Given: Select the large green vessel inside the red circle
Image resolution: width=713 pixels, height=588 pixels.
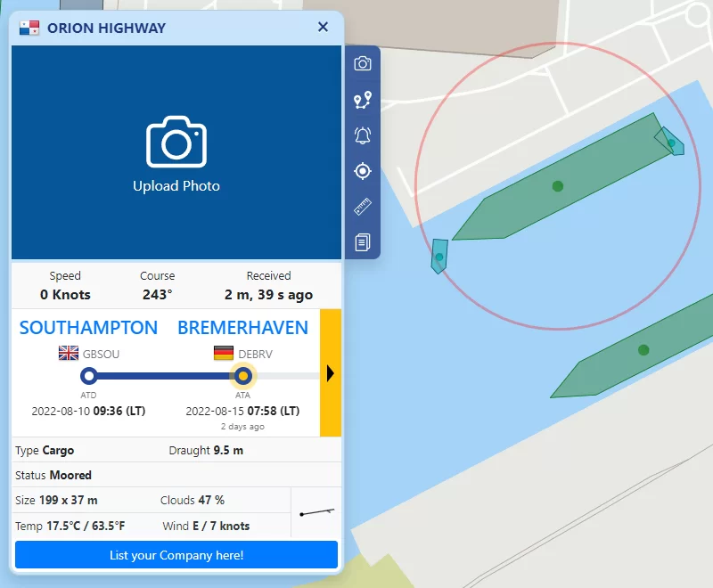Looking at the screenshot, I should click(x=558, y=186).
